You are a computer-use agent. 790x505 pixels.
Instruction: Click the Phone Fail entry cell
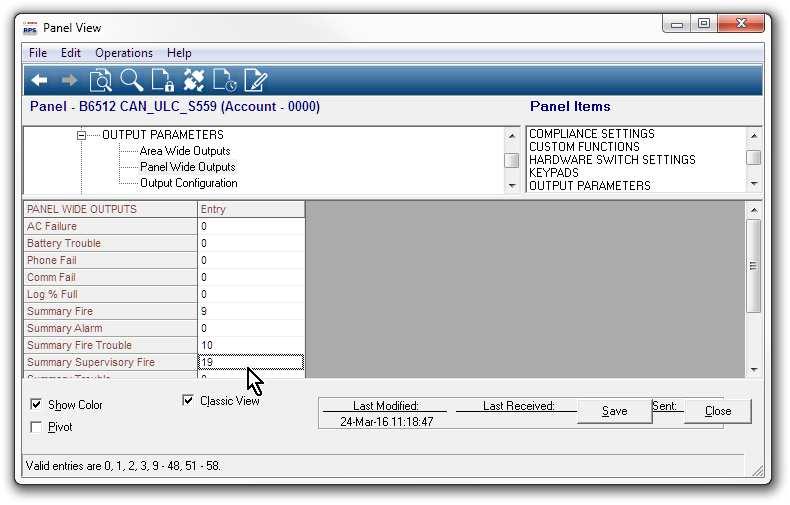click(251, 260)
